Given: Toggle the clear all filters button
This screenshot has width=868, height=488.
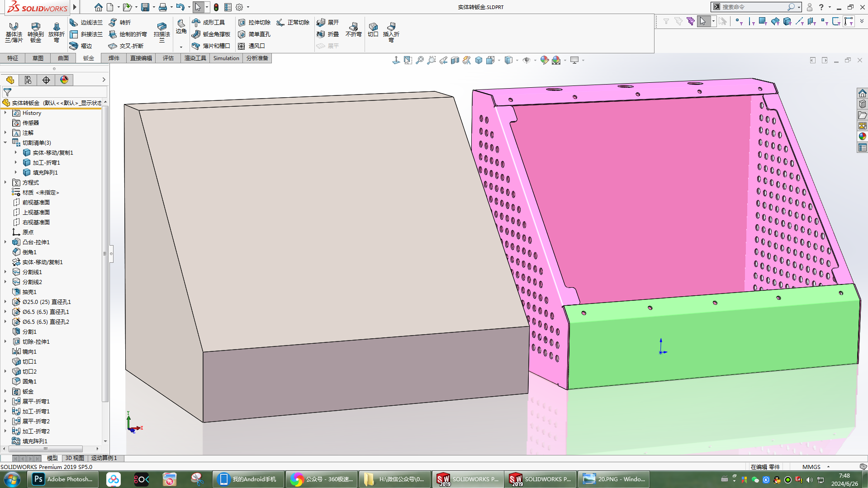Looking at the screenshot, I should [678, 21].
